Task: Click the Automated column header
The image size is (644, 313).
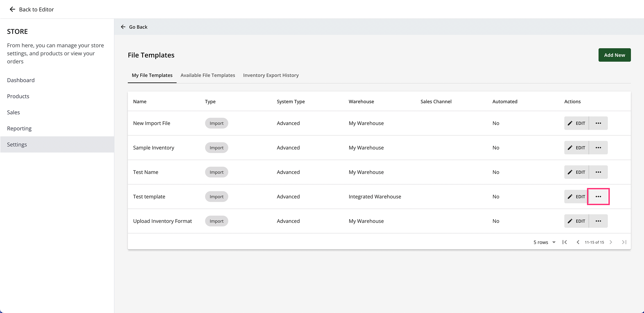Action: [x=505, y=102]
